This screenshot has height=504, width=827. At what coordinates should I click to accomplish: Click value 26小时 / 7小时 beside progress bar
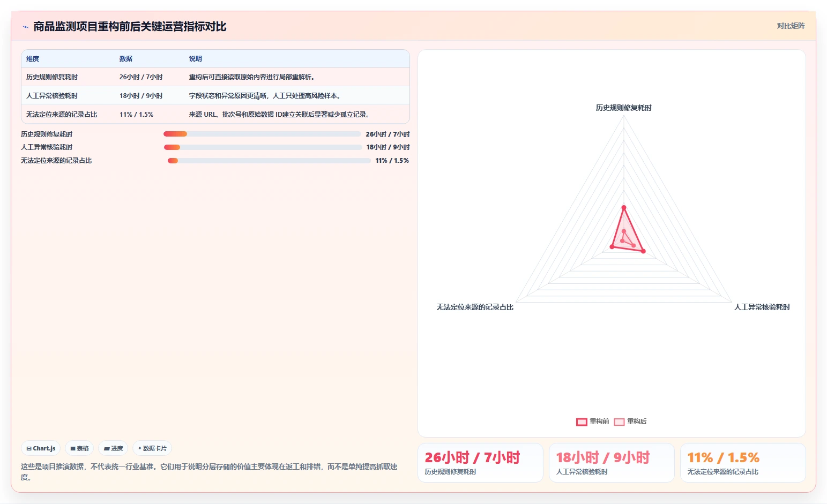[388, 134]
